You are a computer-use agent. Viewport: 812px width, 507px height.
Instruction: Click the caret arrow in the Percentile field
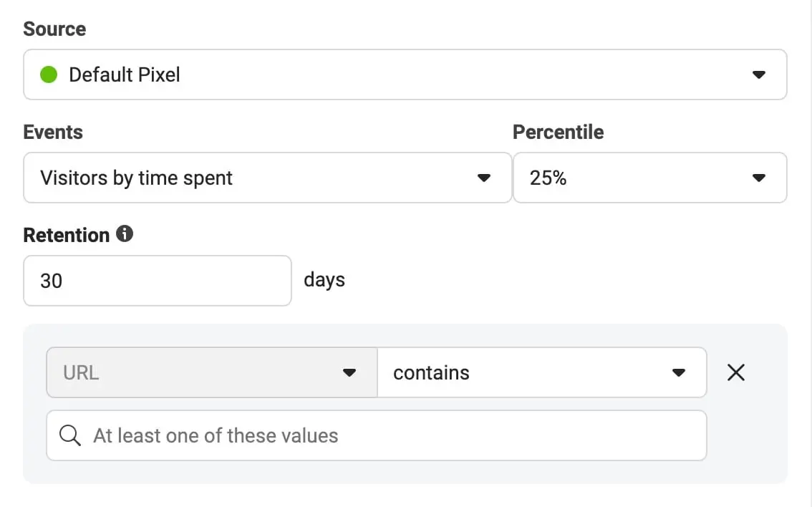click(x=759, y=178)
